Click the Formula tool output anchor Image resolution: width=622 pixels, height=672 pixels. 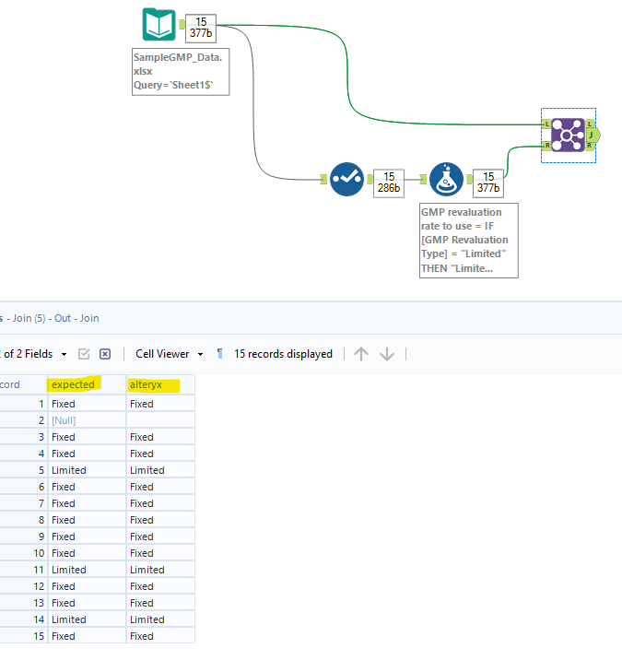[470, 179]
